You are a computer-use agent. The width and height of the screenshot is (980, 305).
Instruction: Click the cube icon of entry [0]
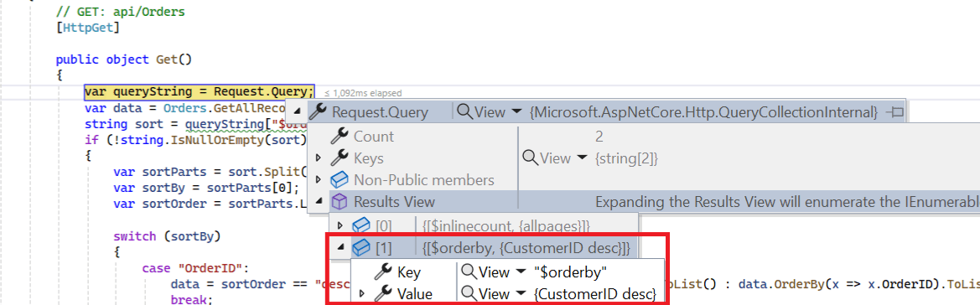coord(361,225)
